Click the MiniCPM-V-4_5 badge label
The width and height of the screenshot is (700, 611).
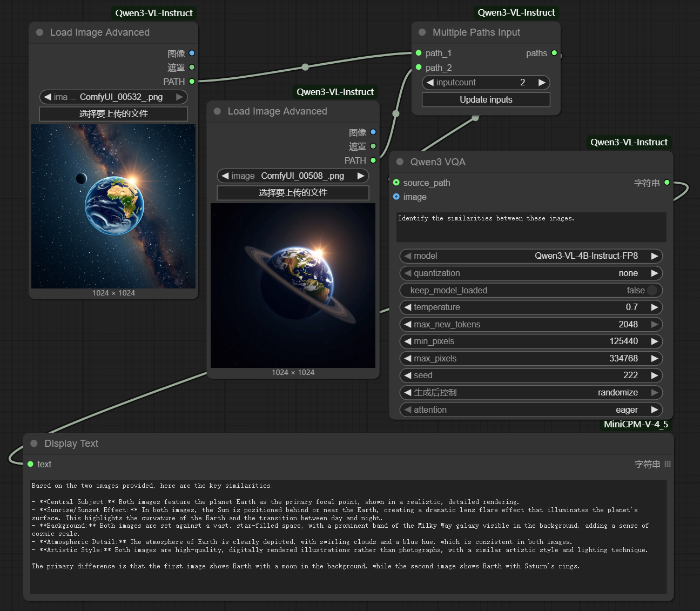point(636,424)
